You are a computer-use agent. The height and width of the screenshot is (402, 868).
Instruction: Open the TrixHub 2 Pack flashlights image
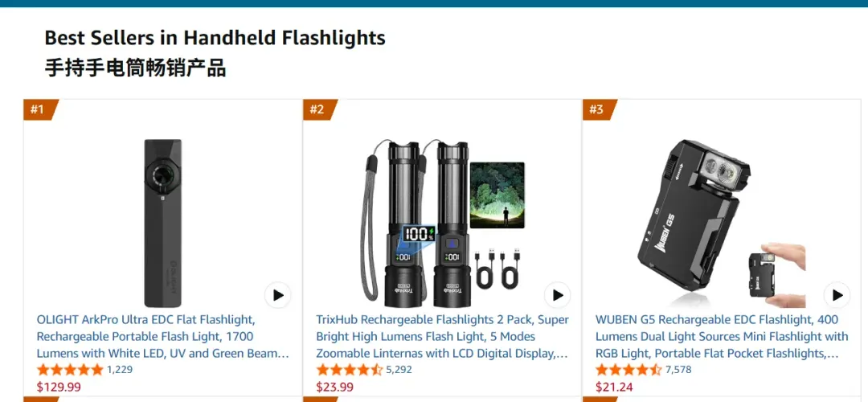point(443,224)
